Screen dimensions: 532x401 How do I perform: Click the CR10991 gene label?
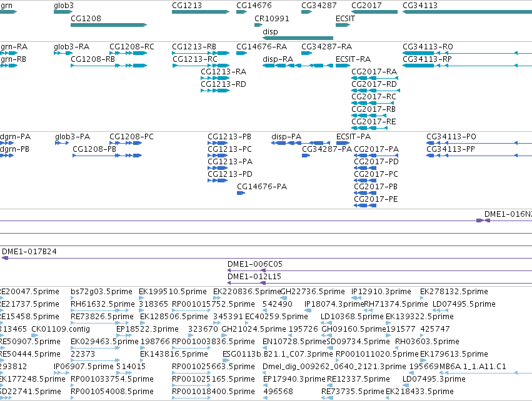272,18
